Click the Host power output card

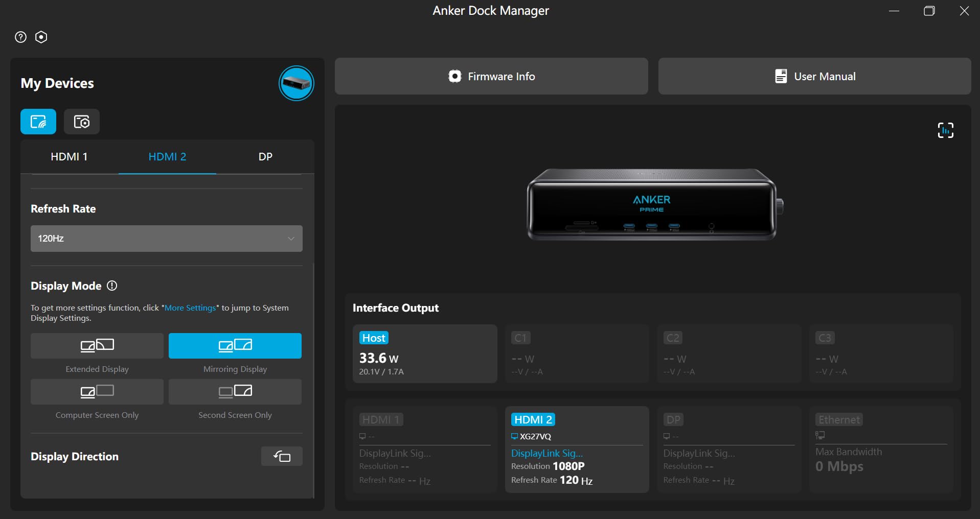tap(425, 353)
